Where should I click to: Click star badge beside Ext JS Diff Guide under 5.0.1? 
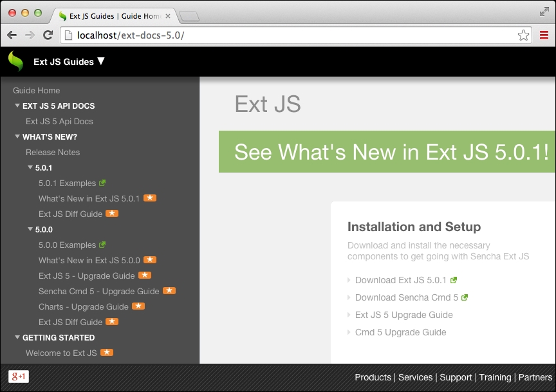(x=112, y=213)
